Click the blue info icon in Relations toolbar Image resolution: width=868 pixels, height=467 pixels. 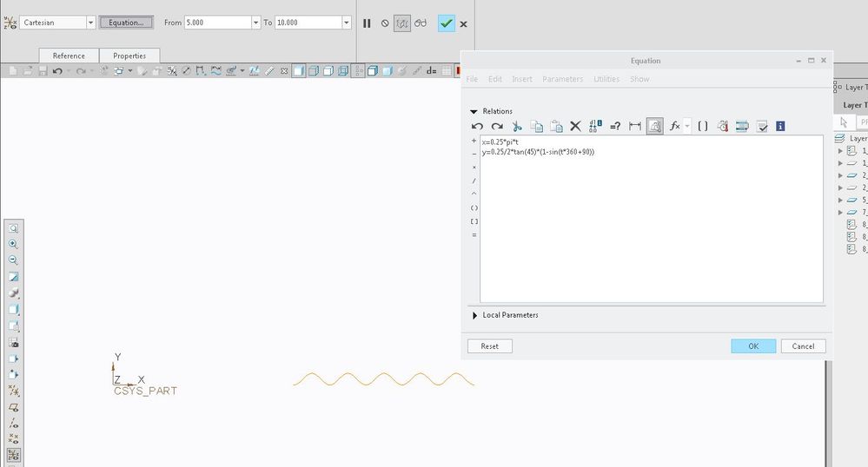pyautogui.click(x=780, y=126)
